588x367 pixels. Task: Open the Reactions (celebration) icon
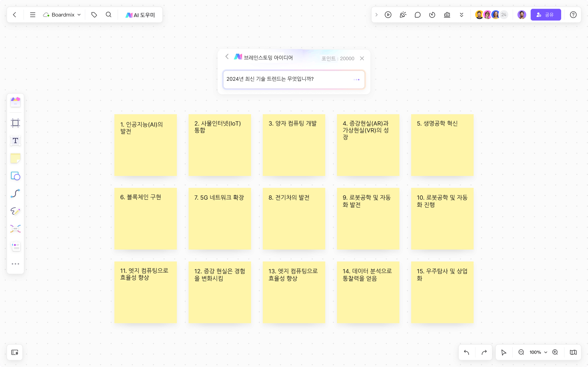[x=403, y=14]
